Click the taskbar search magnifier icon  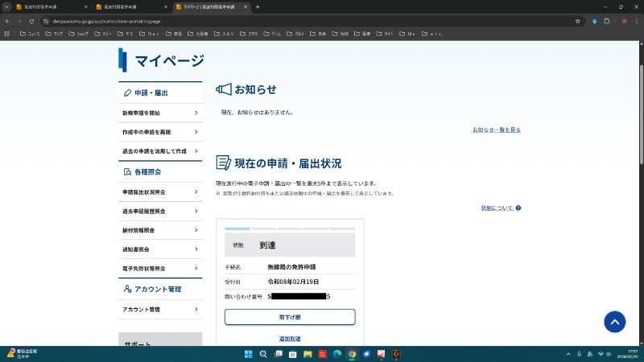pos(263,354)
